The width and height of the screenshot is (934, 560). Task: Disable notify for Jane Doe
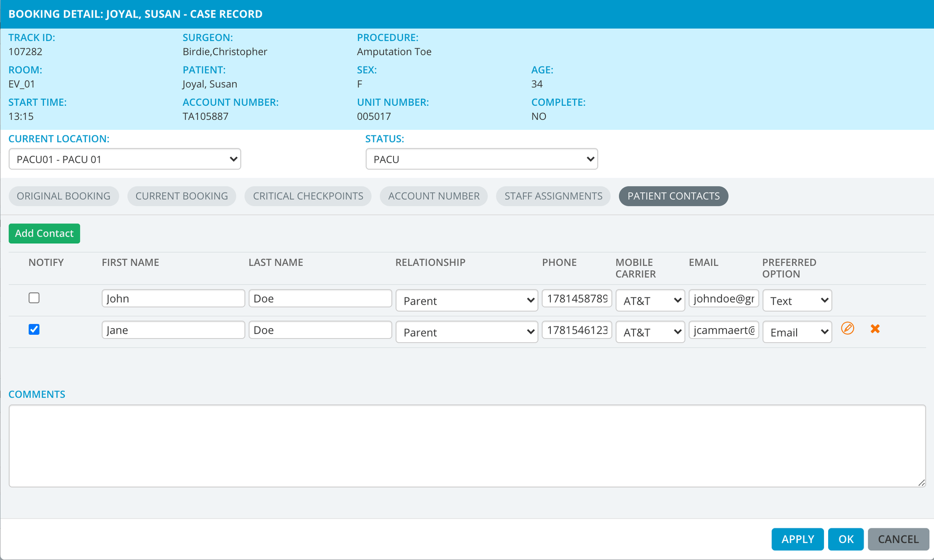[x=34, y=330]
